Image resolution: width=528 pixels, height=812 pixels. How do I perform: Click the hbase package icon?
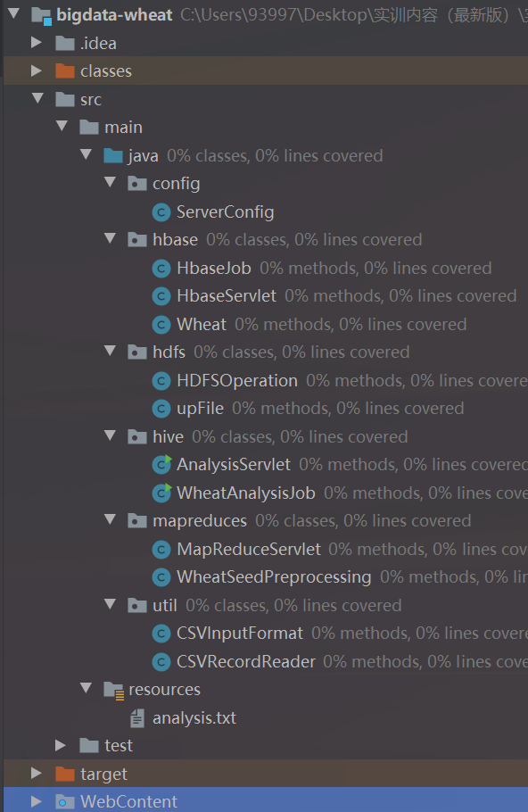[137, 240]
